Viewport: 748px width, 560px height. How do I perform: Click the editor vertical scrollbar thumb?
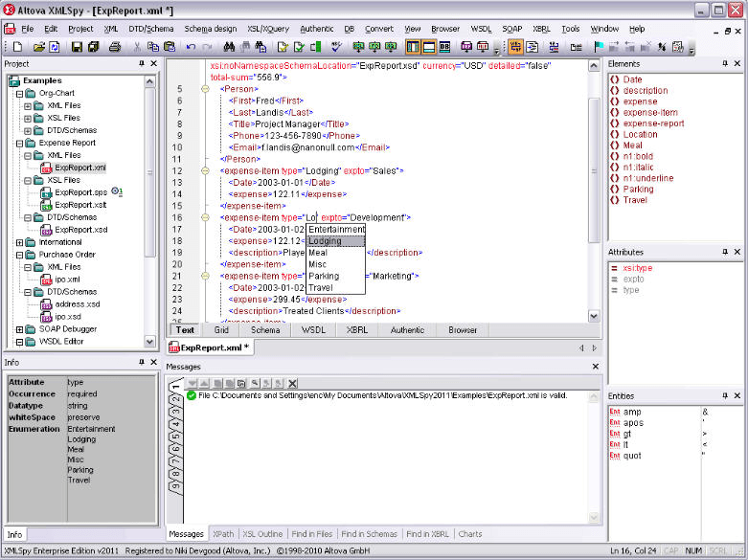coord(594,170)
